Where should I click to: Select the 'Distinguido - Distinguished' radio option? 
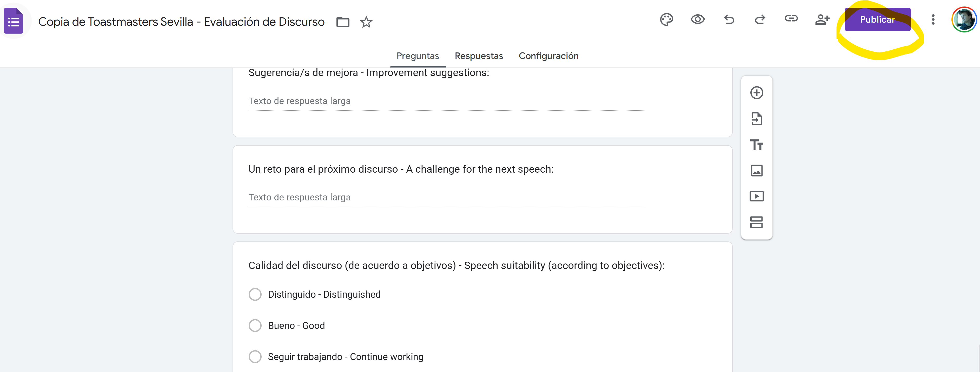pos(255,294)
